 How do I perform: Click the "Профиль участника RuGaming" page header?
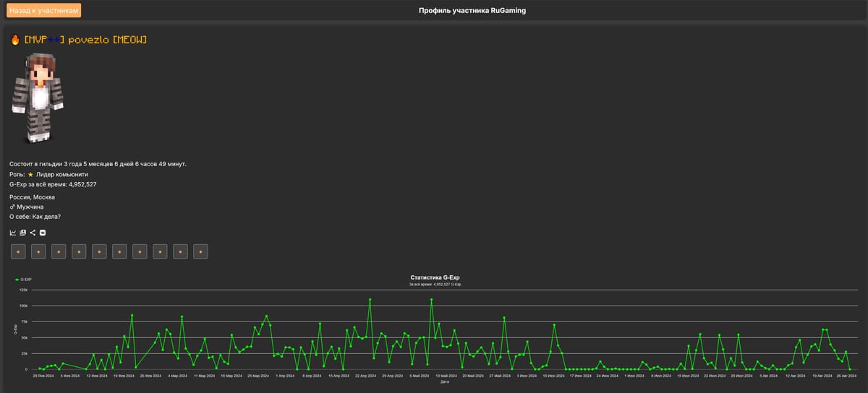tap(472, 11)
